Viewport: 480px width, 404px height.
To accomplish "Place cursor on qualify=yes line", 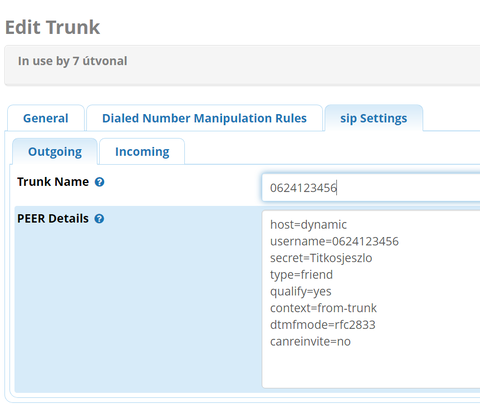I will (x=301, y=291).
